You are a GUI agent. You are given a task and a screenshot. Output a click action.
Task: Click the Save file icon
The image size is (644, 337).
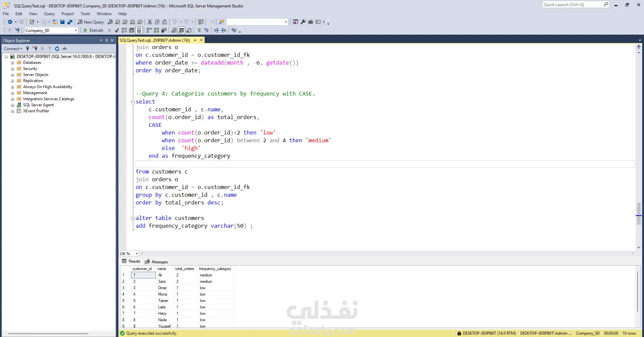[x=62, y=22]
